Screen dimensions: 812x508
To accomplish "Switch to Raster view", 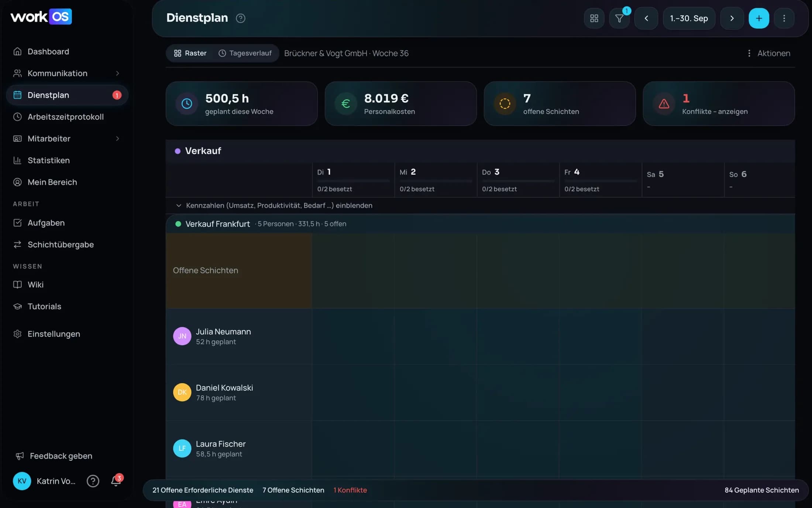I will click(190, 53).
